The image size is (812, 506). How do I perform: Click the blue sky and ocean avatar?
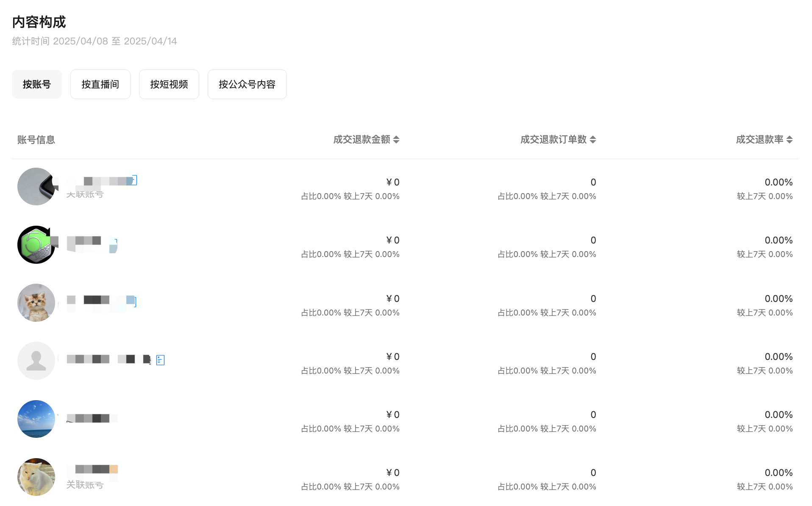36,419
